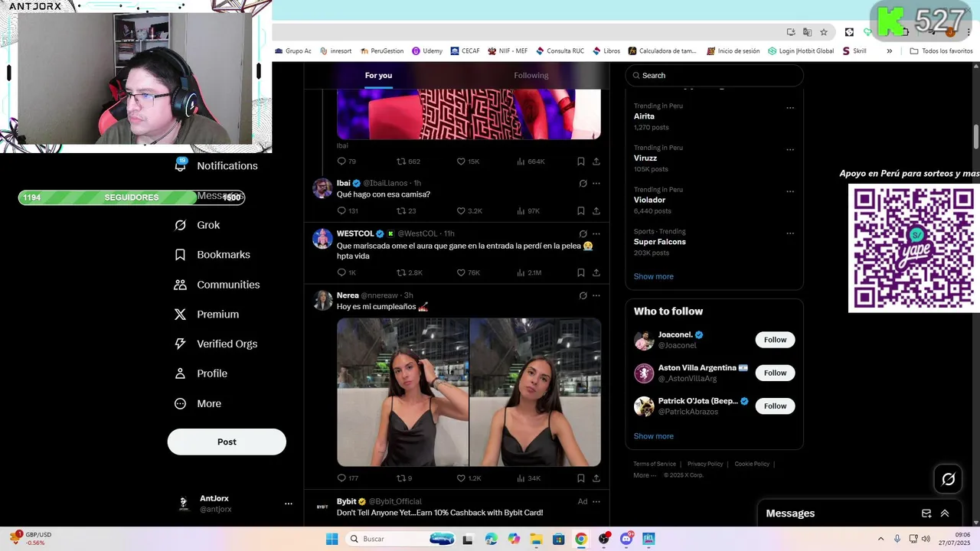
Task: Open Profile from the sidebar
Action: coord(201,373)
